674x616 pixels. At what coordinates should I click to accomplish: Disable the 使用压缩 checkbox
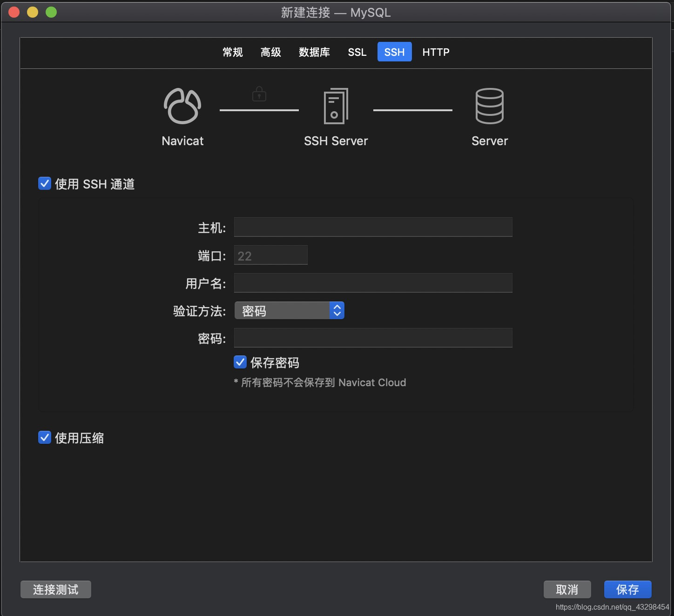point(45,437)
